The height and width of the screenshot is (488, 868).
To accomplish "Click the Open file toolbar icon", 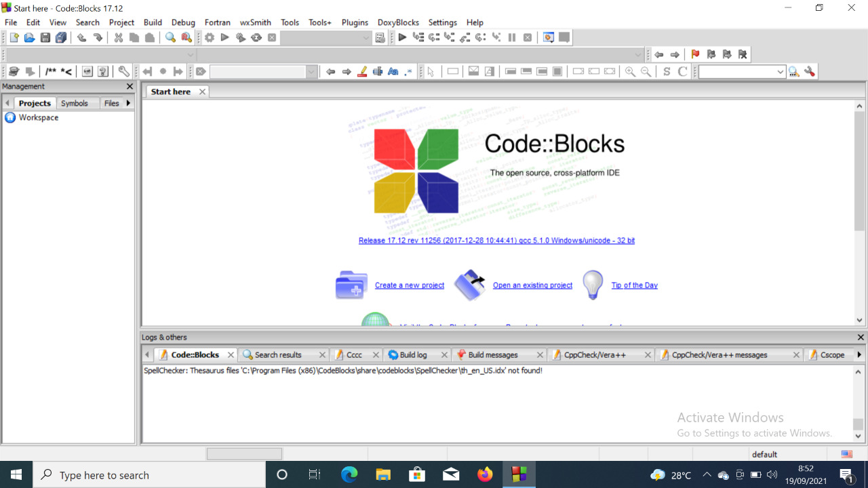I will point(29,38).
